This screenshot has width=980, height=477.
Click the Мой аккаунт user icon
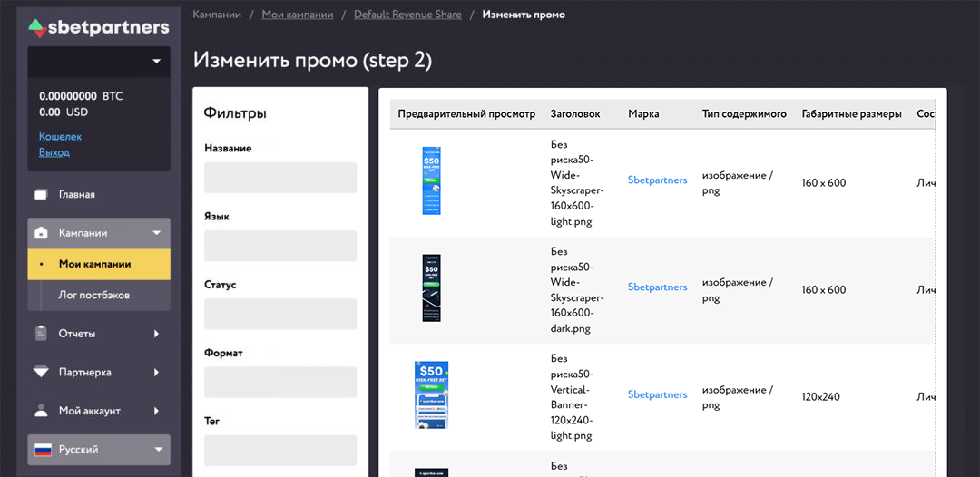41,411
